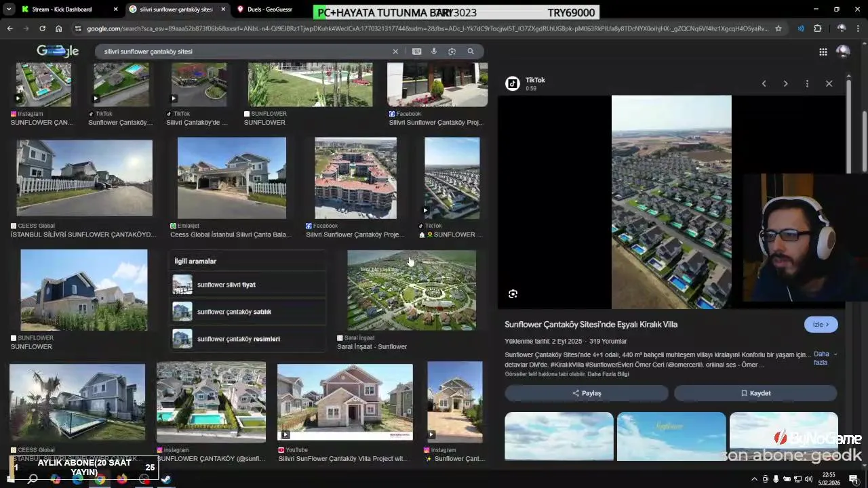868x488 pixels.
Task: Click the Chrome address bar URL
Action: pos(427,28)
